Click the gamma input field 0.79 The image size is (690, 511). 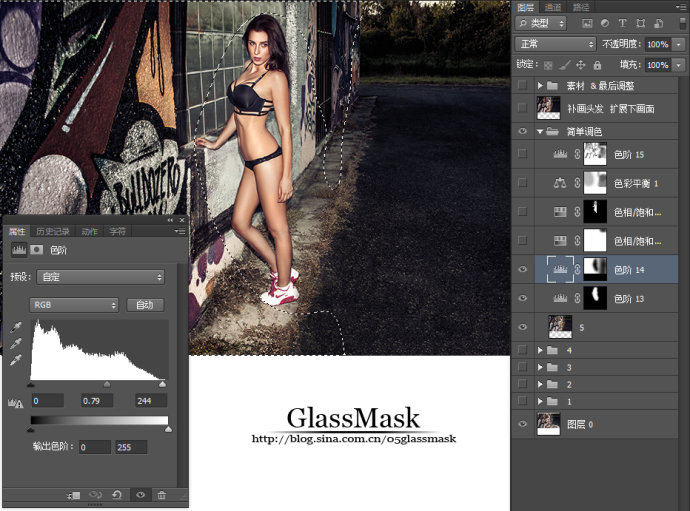[x=97, y=401]
